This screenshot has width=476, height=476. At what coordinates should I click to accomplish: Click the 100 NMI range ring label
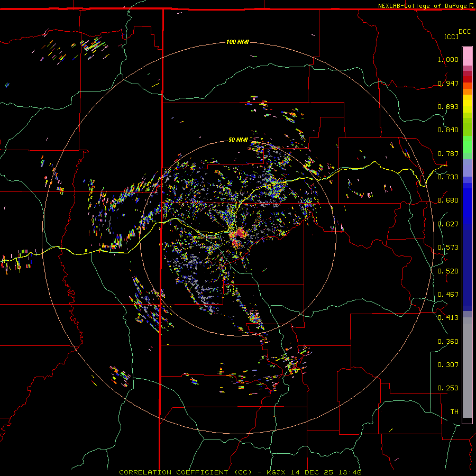tap(237, 42)
